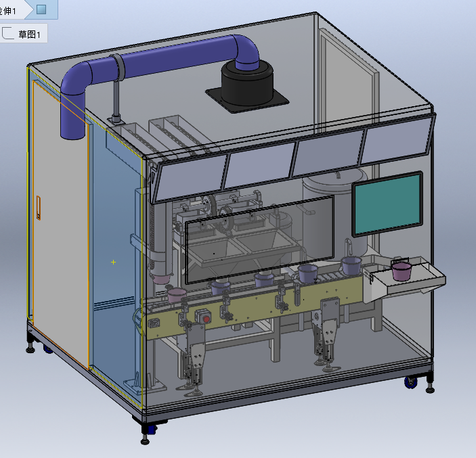Viewport: 476px width, 458px height.
Task: Select the dark-framed front viewing window
Action: 259,239
